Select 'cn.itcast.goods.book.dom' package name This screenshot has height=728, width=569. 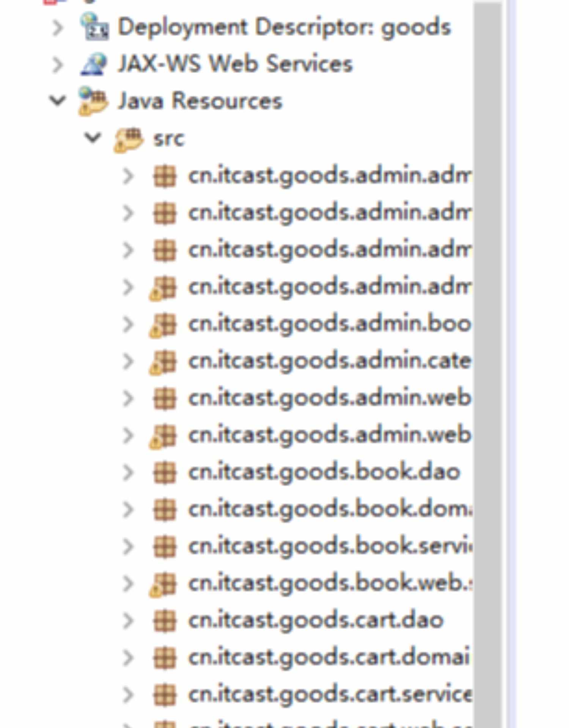[330, 510]
